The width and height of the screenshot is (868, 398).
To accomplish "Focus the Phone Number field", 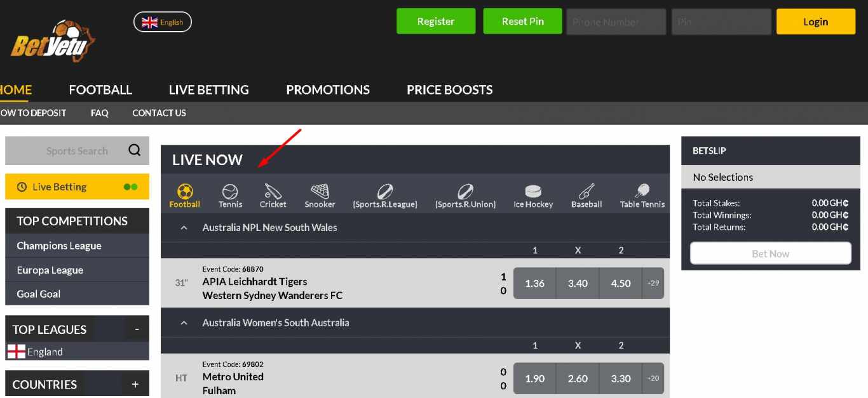I will [x=616, y=22].
